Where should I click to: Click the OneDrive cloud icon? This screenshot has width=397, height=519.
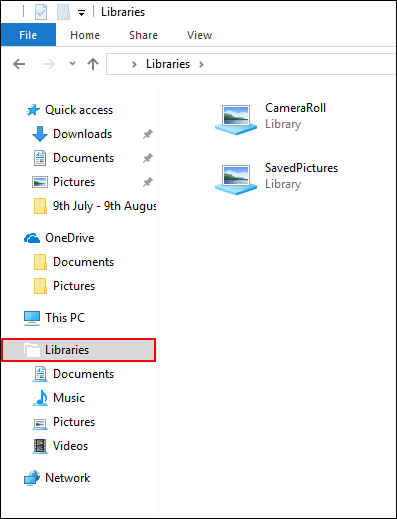(32, 238)
